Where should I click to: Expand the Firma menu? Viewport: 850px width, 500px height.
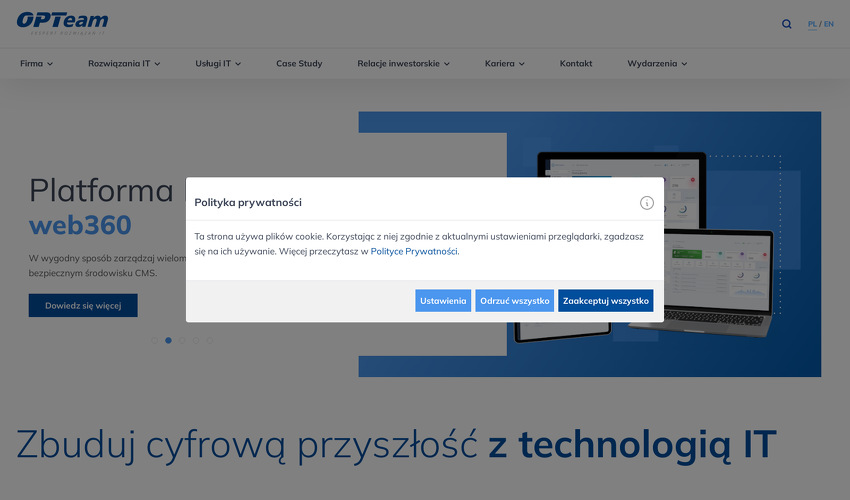click(x=36, y=63)
